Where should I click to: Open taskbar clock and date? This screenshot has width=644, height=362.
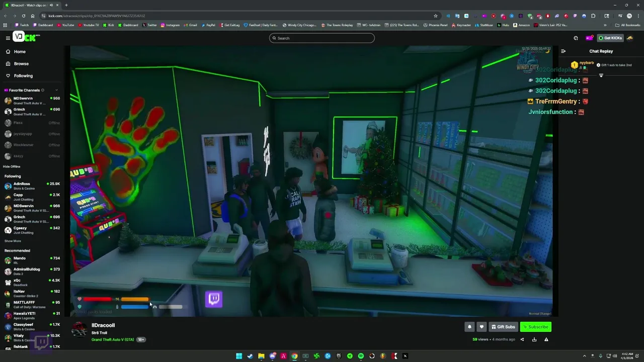click(x=627, y=356)
